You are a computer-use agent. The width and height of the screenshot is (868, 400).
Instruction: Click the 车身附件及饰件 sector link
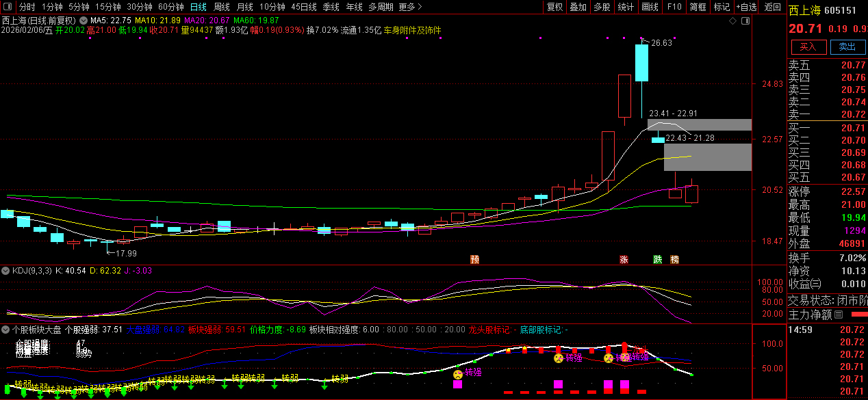(x=412, y=31)
